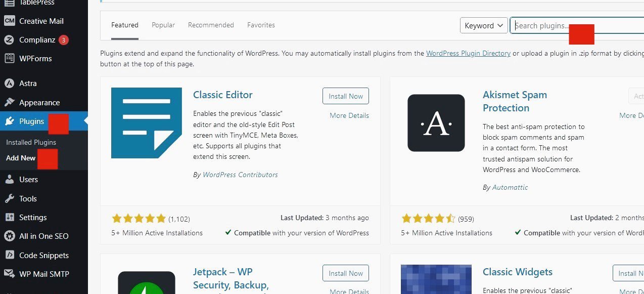Install the Classic Widgets plugin
Viewport: 644px width, 294px height.
pos(628,273)
